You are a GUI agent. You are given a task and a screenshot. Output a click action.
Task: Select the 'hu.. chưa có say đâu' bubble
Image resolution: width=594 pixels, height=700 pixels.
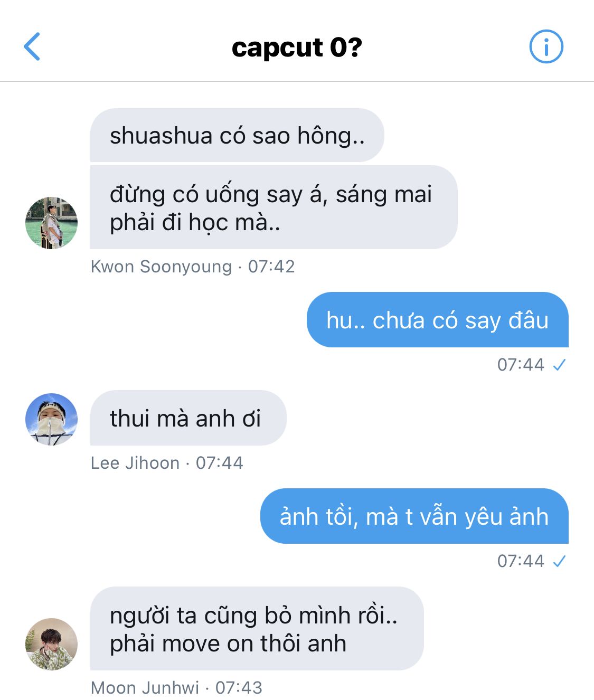click(437, 319)
